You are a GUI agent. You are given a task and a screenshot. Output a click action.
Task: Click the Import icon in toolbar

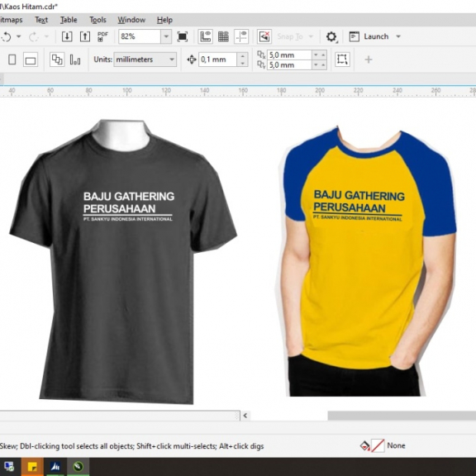click(67, 36)
